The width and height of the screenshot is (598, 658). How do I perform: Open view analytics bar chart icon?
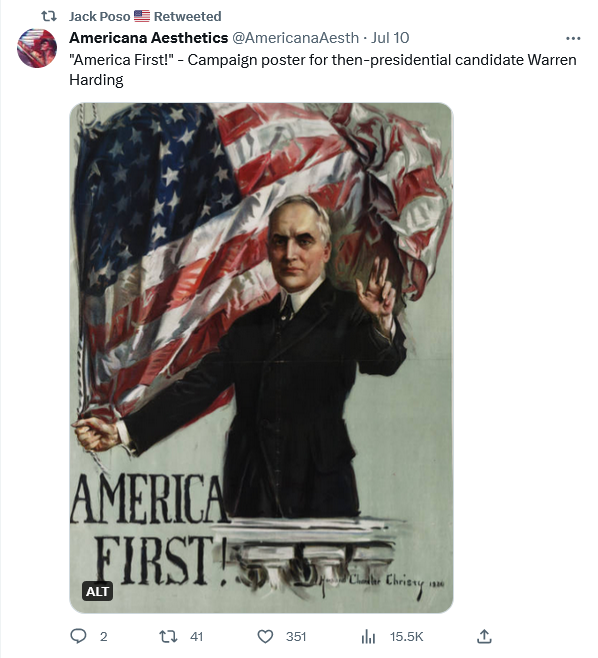pos(368,637)
